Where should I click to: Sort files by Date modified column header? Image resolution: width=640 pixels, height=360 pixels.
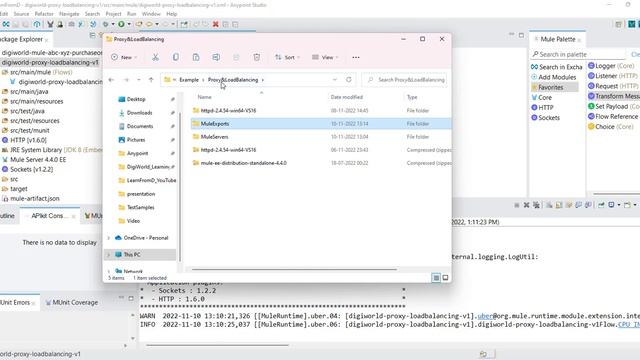(x=347, y=97)
